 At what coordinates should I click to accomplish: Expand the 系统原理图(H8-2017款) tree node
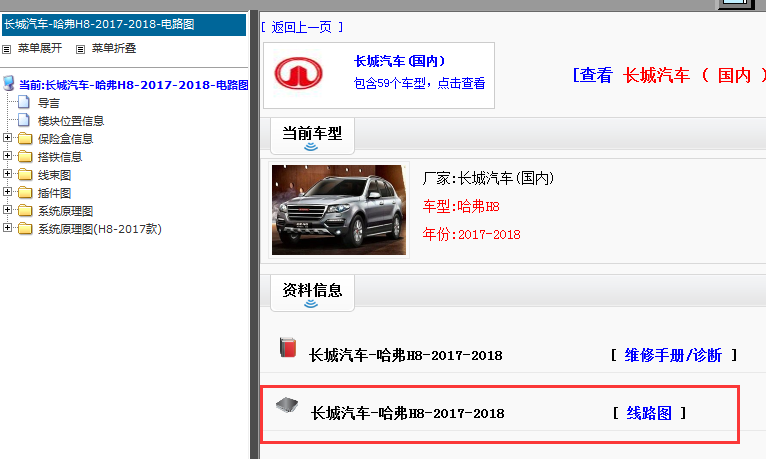pyautogui.click(x=7, y=228)
